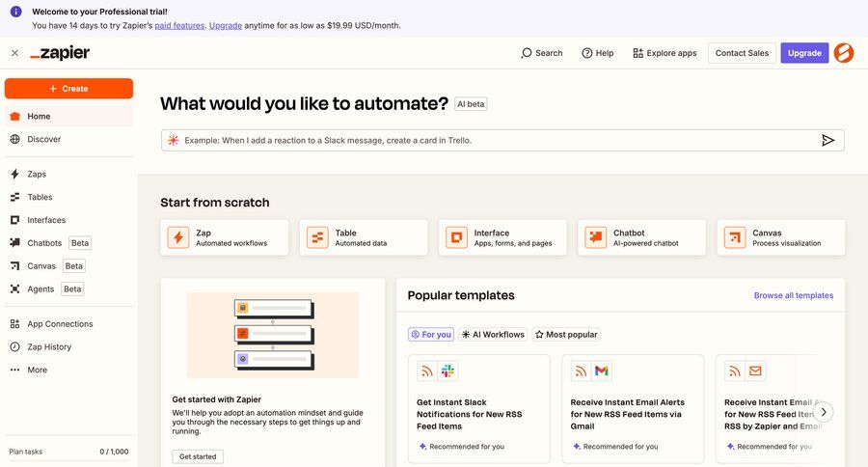The width and height of the screenshot is (868, 467).
Task: Open the Interfaces sidebar icon
Action: pos(14,220)
